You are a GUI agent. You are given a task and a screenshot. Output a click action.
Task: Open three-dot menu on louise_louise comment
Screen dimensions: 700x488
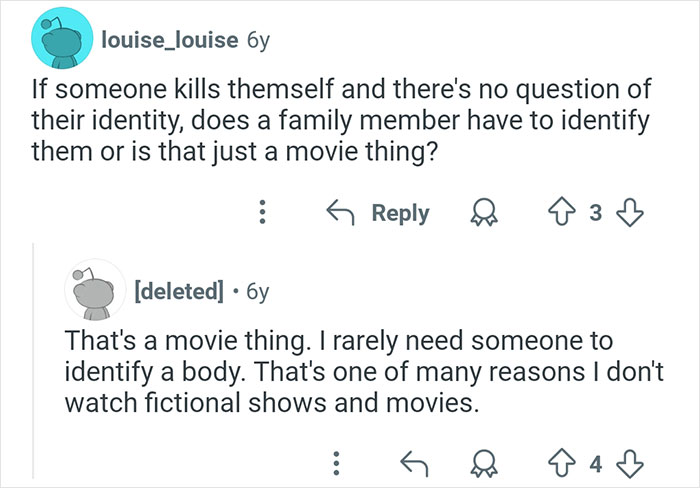[262, 213]
